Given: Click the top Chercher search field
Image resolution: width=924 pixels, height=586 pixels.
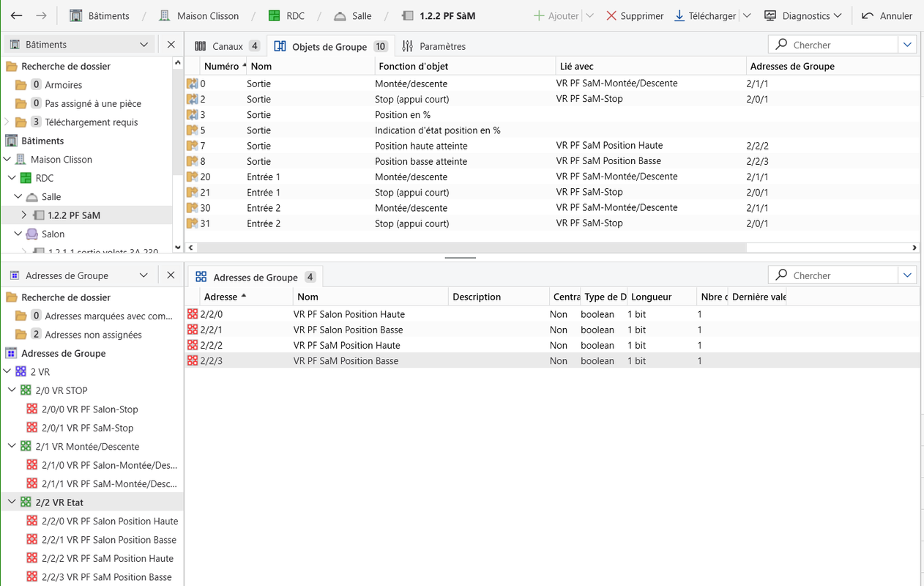Looking at the screenshot, I should click(x=833, y=45).
